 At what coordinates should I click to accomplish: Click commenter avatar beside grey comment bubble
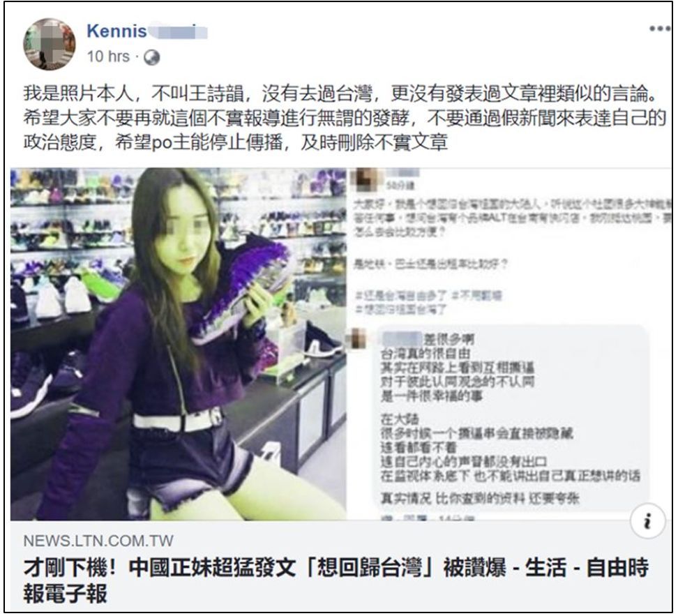pyautogui.click(x=359, y=338)
